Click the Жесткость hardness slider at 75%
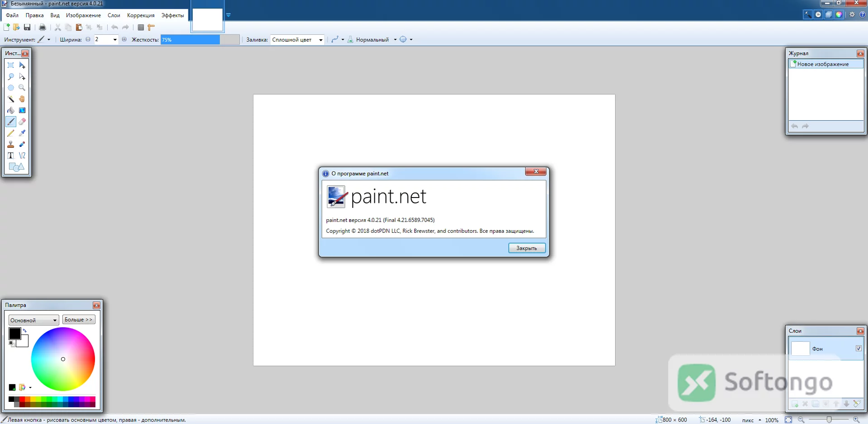 pyautogui.click(x=200, y=40)
